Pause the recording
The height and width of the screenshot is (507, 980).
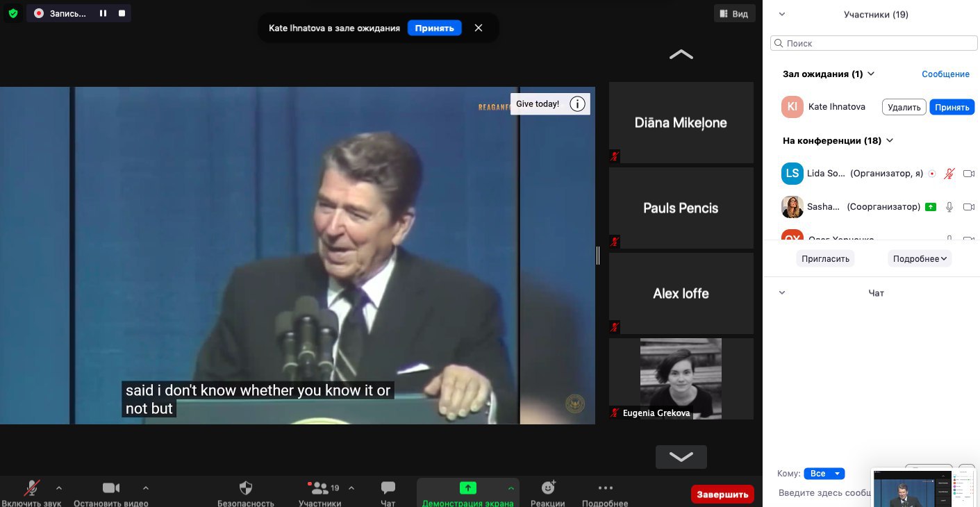click(x=103, y=13)
